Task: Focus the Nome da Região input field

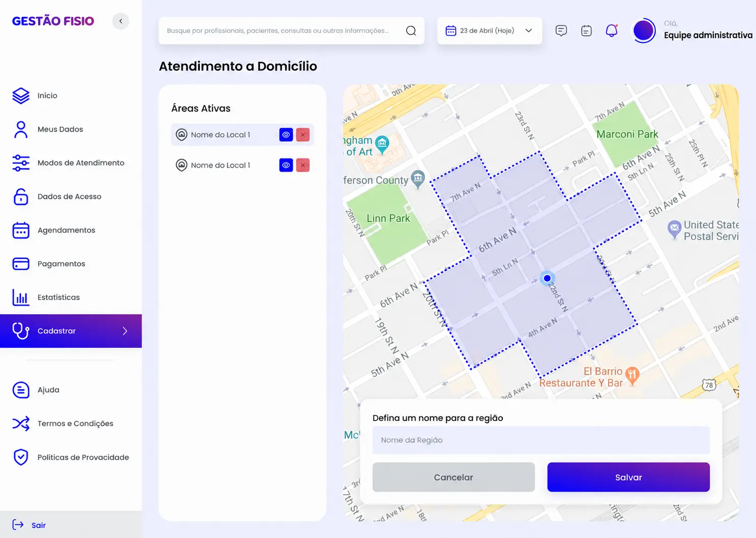Action: pyautogui.click(x=541, y=440)
